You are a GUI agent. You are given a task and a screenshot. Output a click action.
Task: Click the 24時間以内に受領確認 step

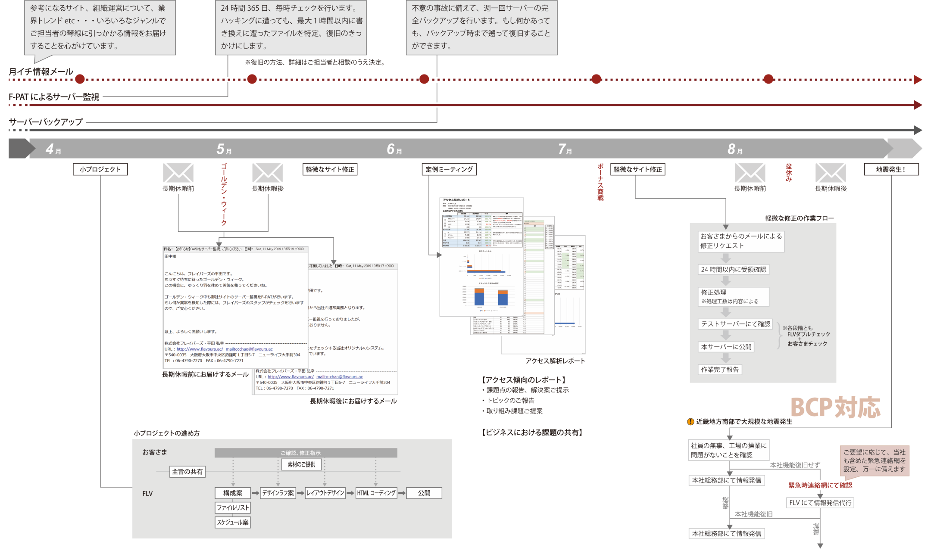733,270
